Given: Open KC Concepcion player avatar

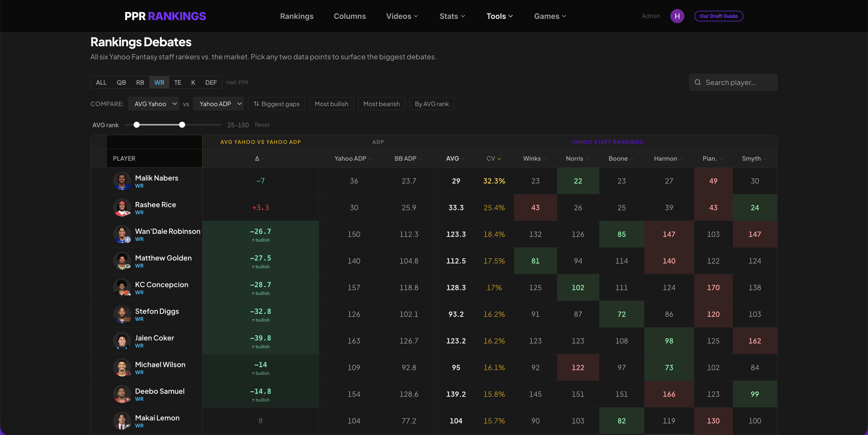Looking at the screenshot, I should coord(122,287).
